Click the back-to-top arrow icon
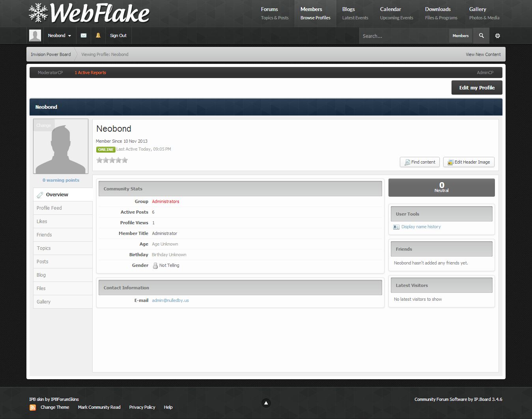Image resolution: width=532 pixels, height=419 pixels. (266, 403)
